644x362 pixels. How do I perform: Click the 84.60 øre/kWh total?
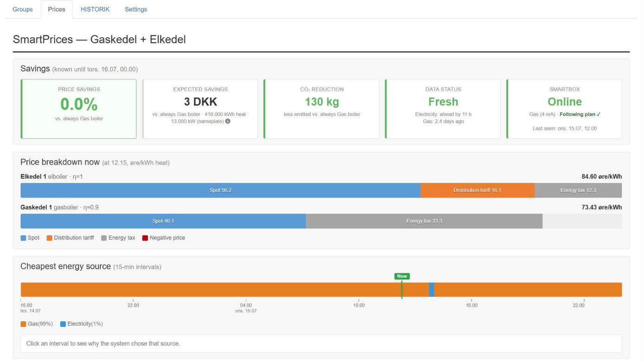click(602, 177)
